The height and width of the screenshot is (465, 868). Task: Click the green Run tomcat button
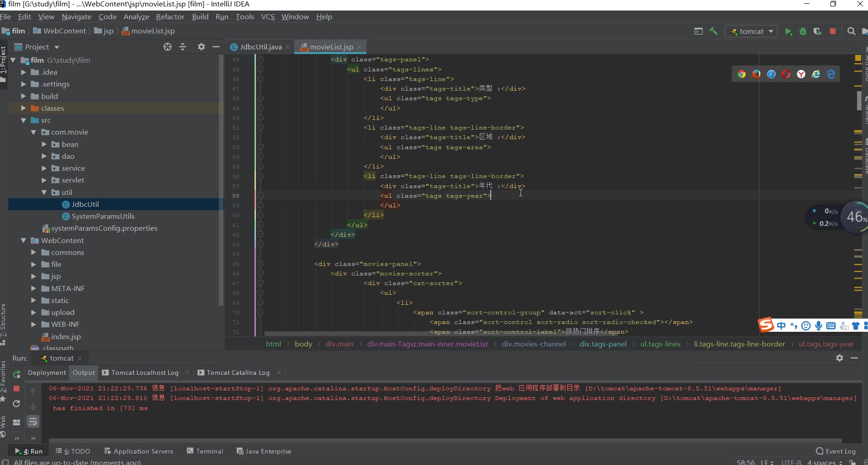tap(788, 32)
